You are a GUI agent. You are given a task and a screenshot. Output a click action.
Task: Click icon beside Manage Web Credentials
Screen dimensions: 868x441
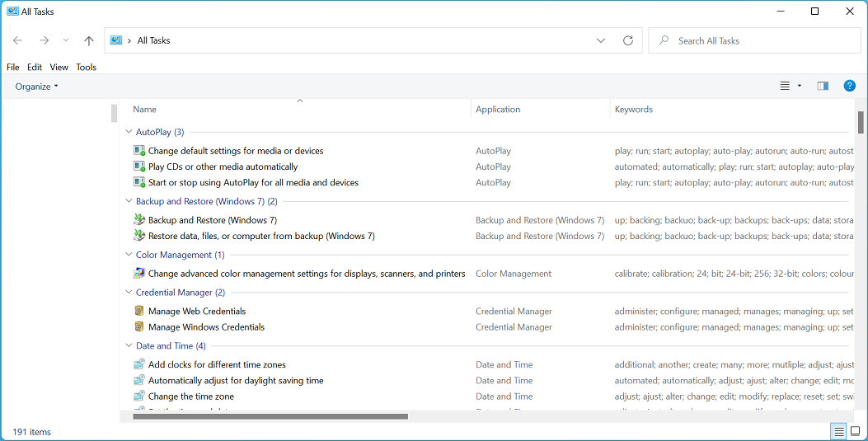click(139, 311)
